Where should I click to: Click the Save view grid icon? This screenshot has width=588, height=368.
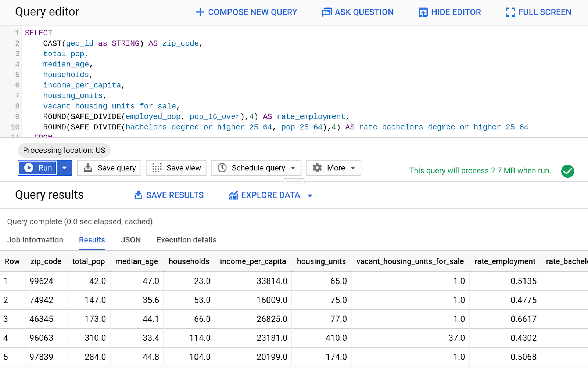(157, 168)
